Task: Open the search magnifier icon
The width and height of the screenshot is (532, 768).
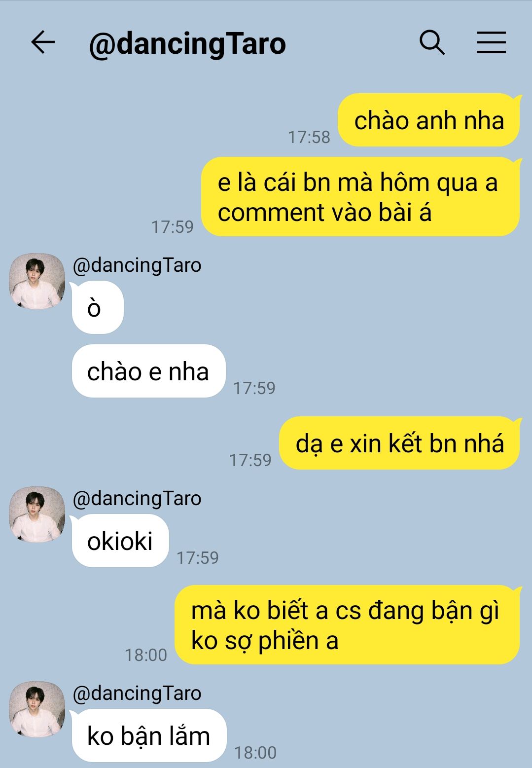Action: [x=432, y=42]
